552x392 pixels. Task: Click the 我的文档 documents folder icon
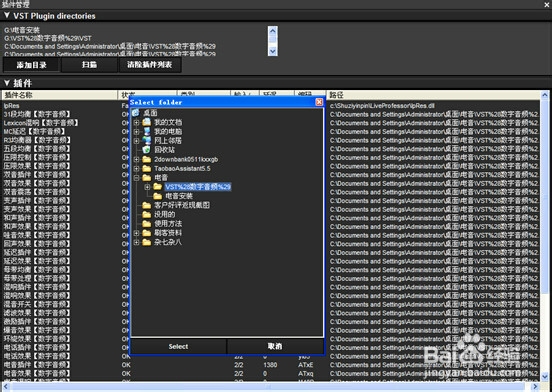(x=146, y=122)
